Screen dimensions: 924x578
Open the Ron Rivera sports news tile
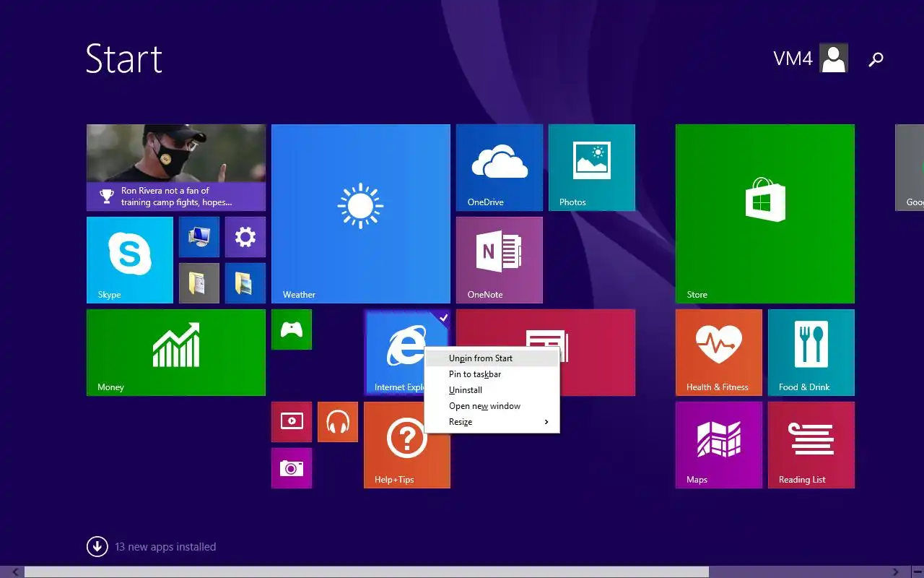[176, 168]
